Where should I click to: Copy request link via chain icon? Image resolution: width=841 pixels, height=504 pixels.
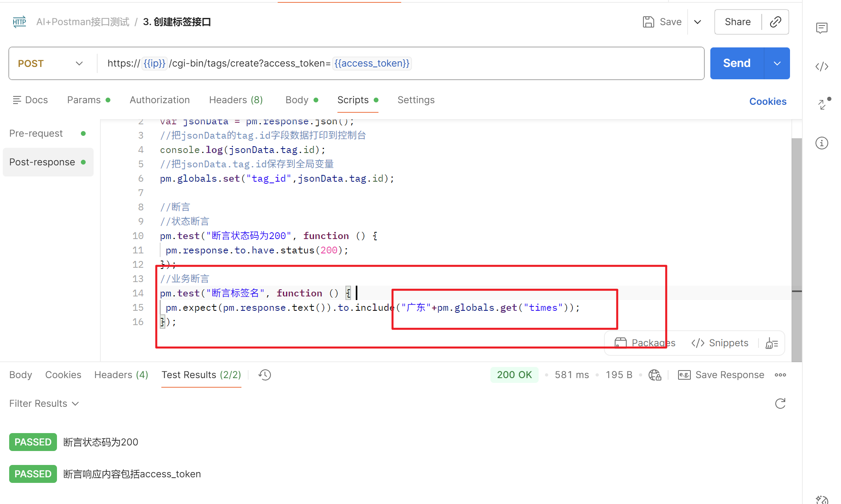[x=775, y=22]
